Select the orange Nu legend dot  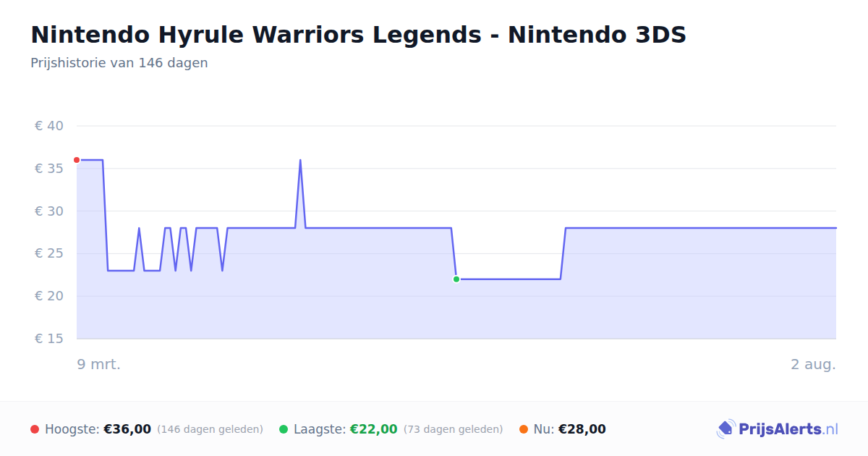point(524,429)
